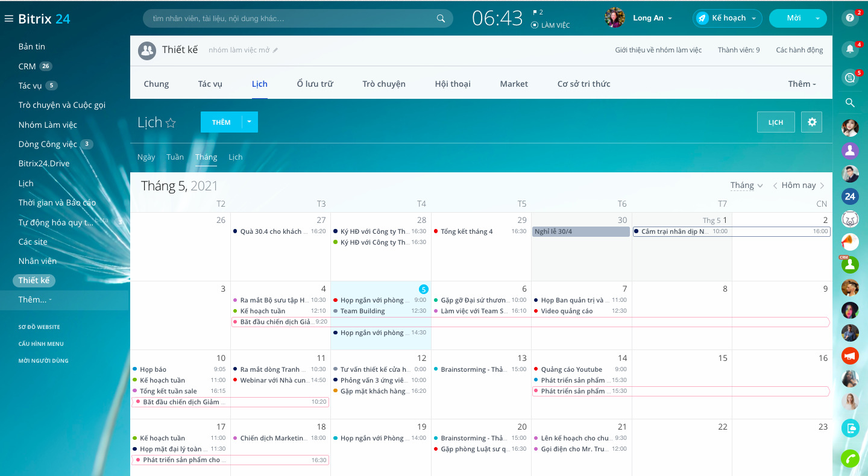Open the Trò chuyện tab

[384, 84]
